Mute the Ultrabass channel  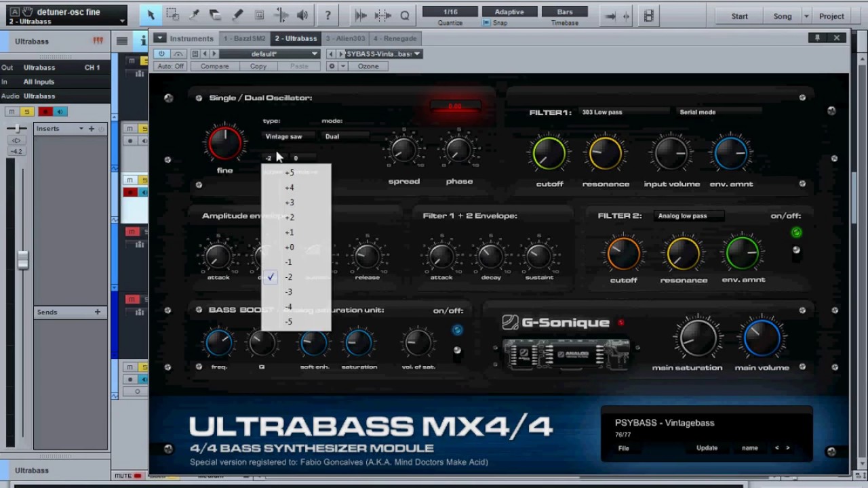[12, 112]
